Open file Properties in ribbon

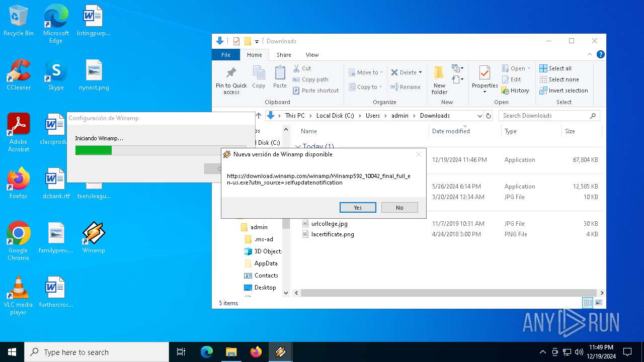(485, 79)
